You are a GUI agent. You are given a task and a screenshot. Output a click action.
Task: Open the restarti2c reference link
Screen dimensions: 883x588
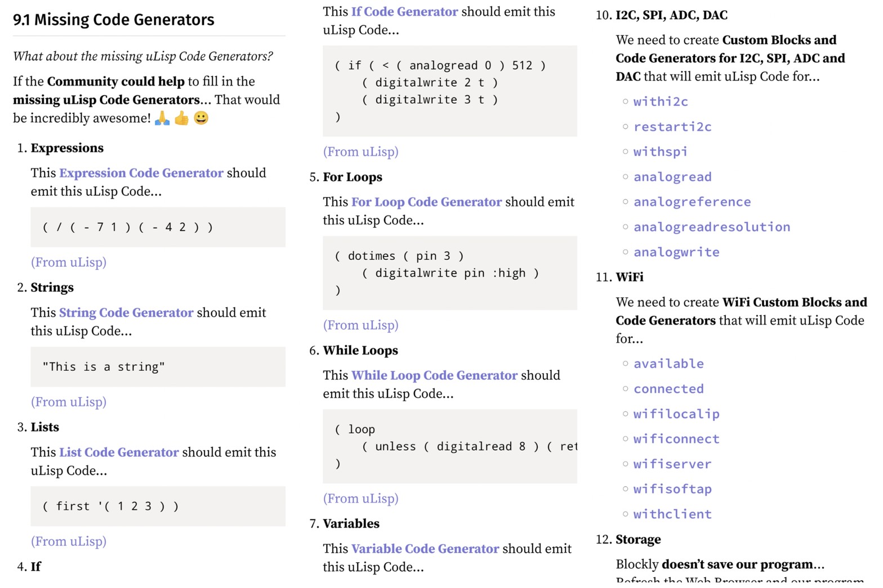click(x=672, y=127)
